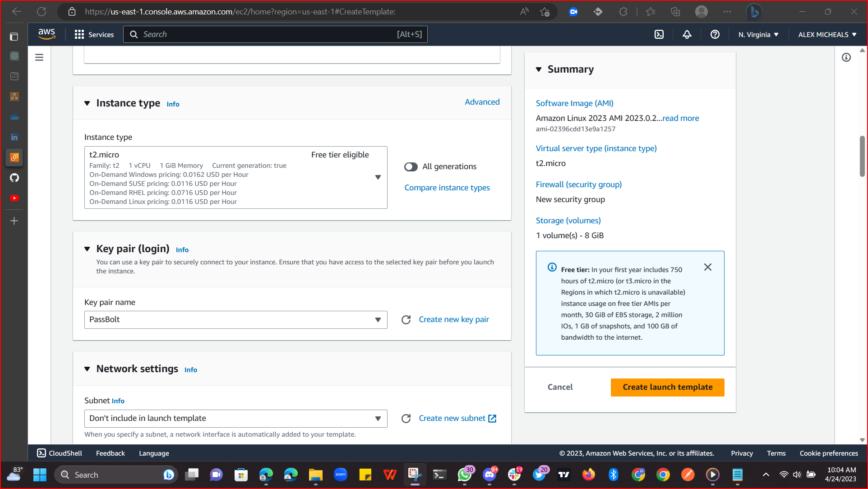Enable the All generations toggle
The width and height of the screenshot is (868, 489).
point(411,166)
